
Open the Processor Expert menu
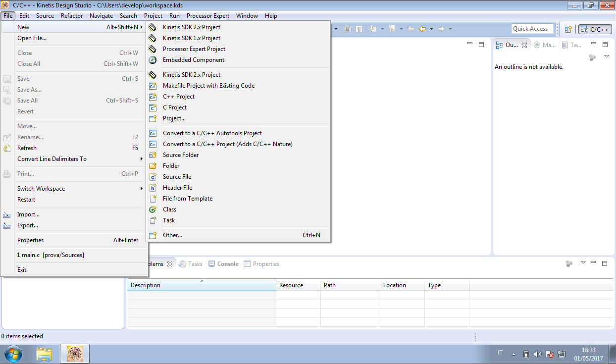[208, 16]
